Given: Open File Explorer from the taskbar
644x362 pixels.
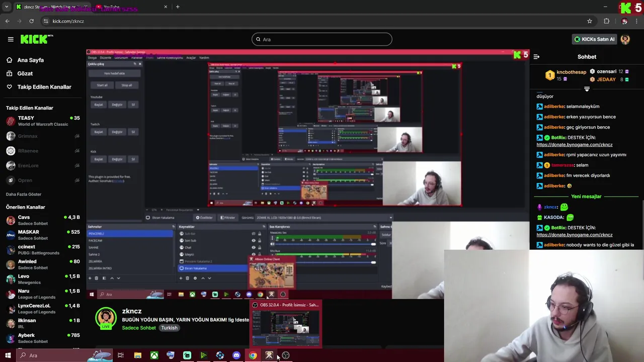Looking at the screenshot, I should tap(137, 355).
